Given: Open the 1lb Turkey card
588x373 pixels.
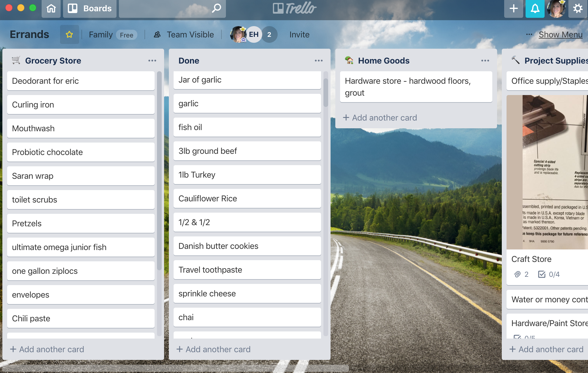Looking at the screenshot, I should point(247,175).
